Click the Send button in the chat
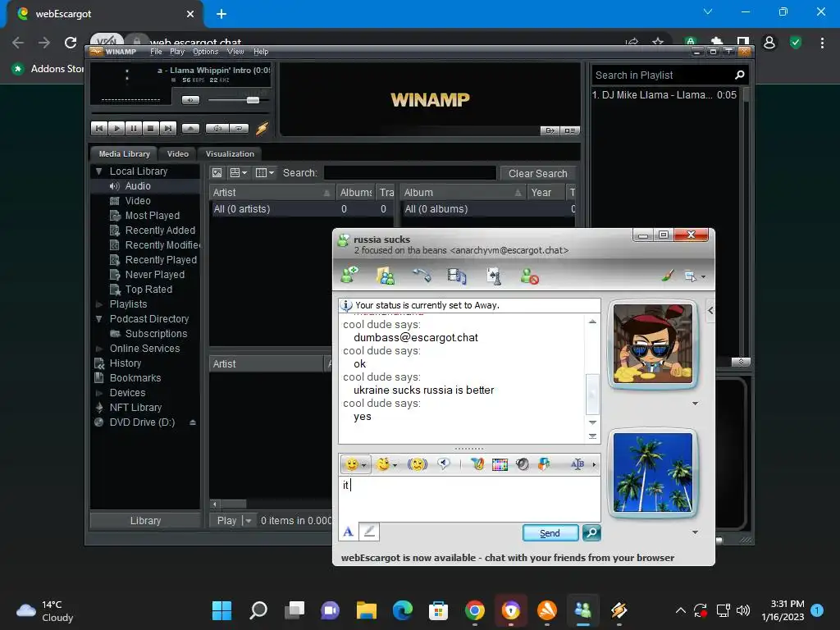Screen dimensions: 840x630 tap(550, 533)
